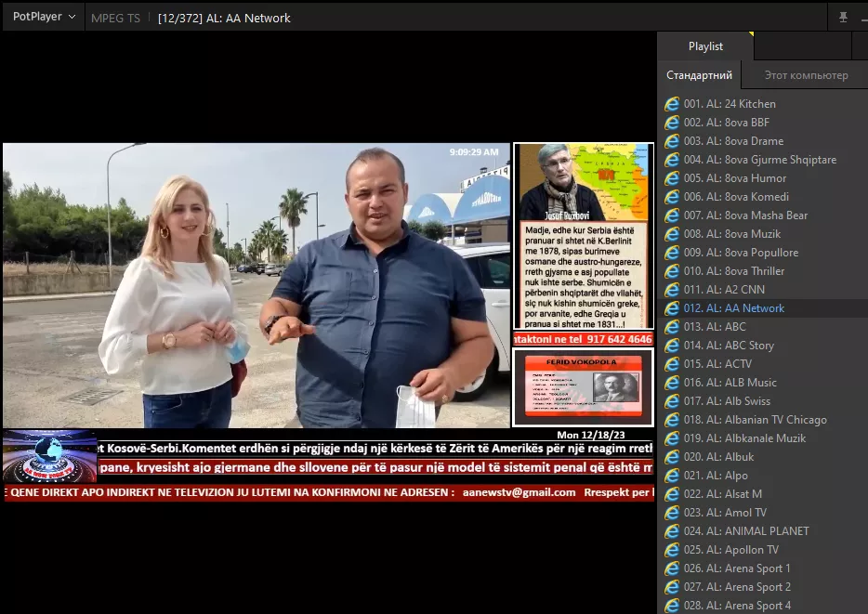Click the icon beside 001. AL: 24 Kitchen
The image size is (868, 614).
pos(672,104)
